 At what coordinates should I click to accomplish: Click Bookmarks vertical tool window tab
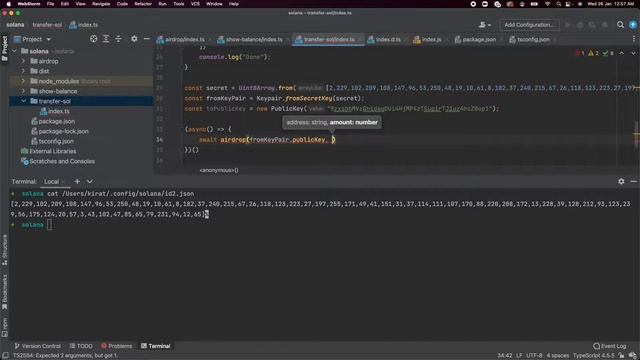click(4, 292)
